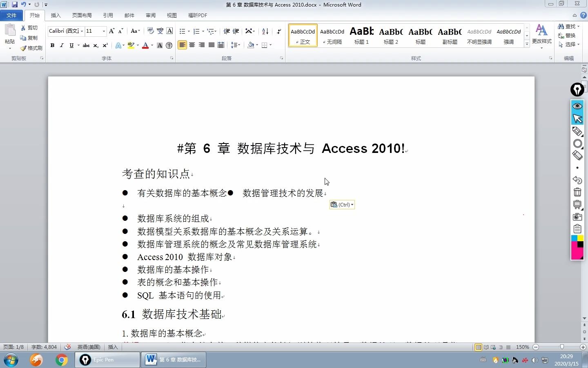Switch to the 引用 tab
The image size is (588, 368).
[x=108, y=16]
